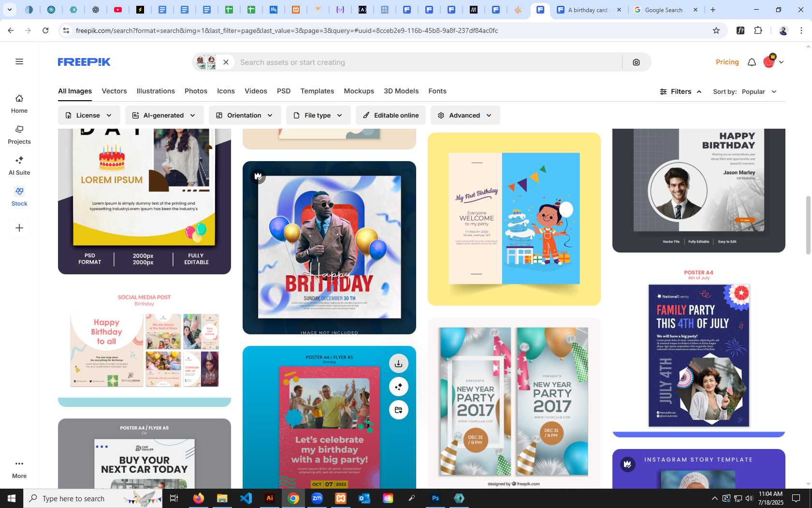Expand the License filter
The width and height of the screenshot is (812, 508).
(x=89, y=115)
